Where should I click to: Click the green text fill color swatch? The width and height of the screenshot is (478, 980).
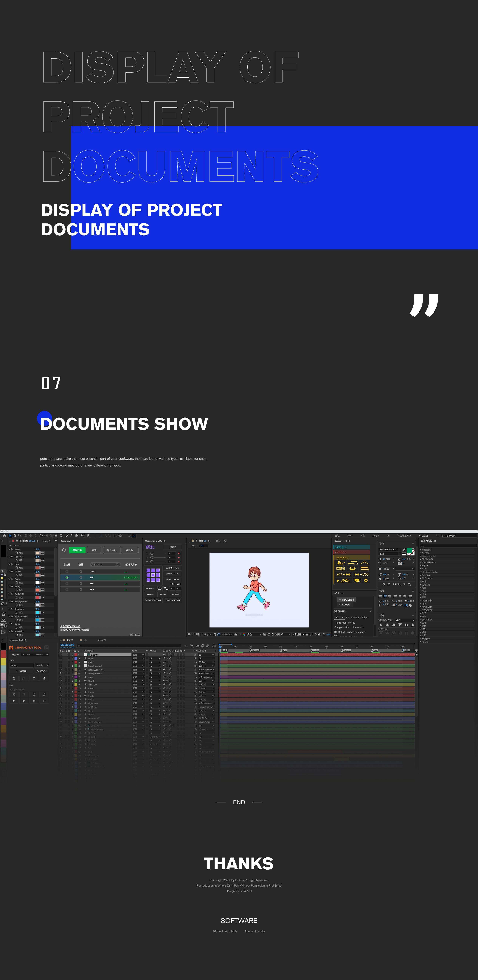(409, 550)
